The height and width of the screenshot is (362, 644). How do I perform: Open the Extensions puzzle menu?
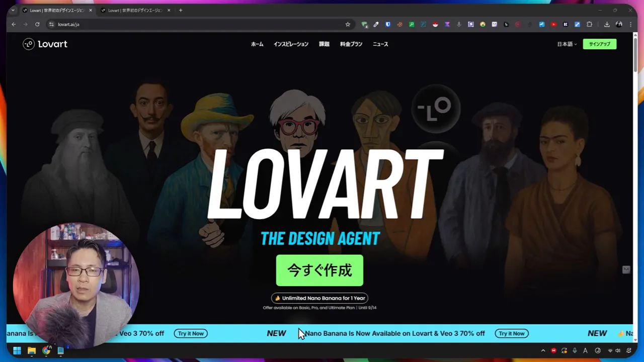point(589,24)
